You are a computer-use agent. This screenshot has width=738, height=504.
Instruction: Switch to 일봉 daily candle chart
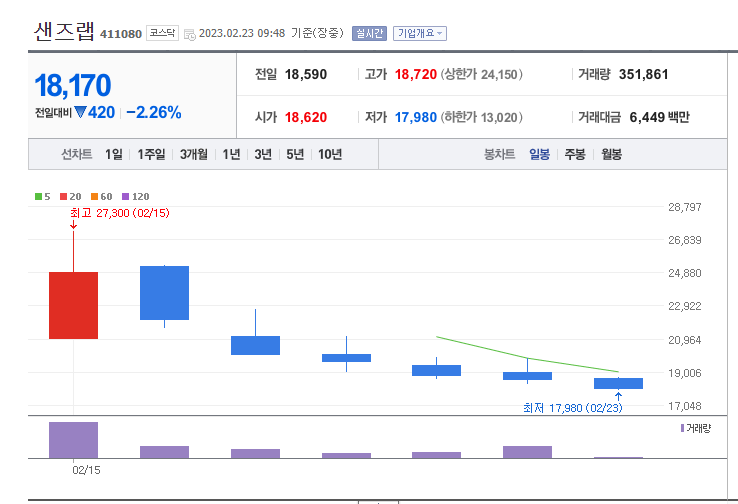point(539,154)
